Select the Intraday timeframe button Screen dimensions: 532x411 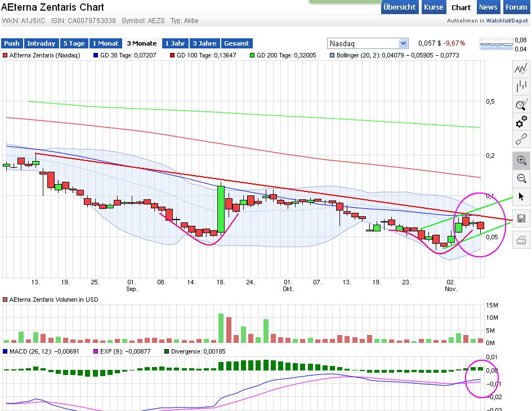(x=42, y=43)
